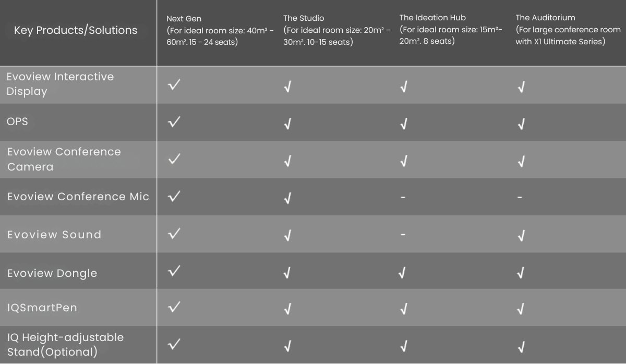626x364 pixels.
Task: Click The Ideation Hub dash for Conference Mic
Action: pos(403,198)
